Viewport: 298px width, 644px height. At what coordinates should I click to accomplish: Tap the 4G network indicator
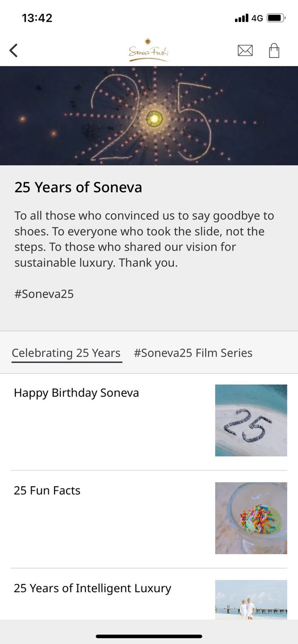pos(257,18)
